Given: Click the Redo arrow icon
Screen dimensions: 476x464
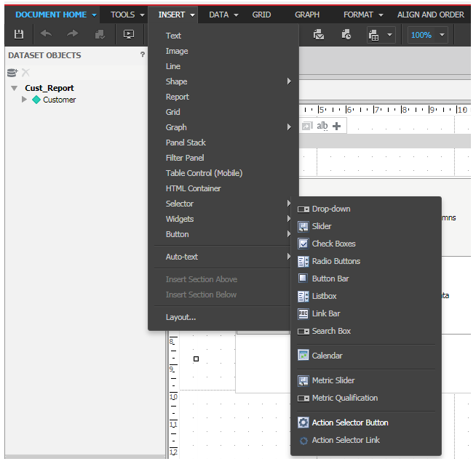Looking at the screenshot, I should click(72, 34).
